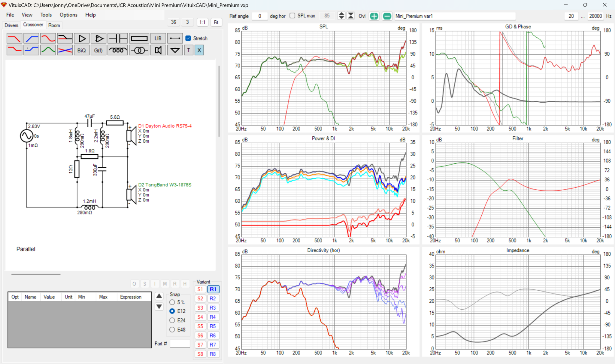This screenshot has height=364, width=615.
Task: Click the 3 zoom button
Action: coord(187,22)
